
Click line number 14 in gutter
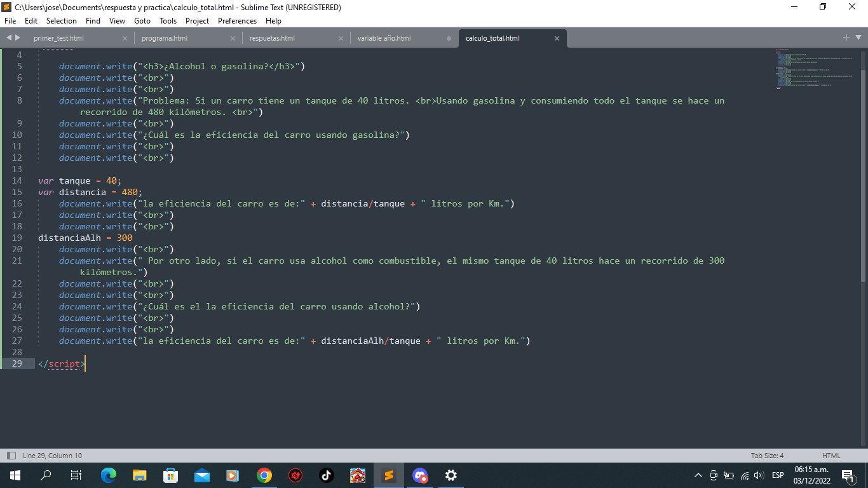17,180
